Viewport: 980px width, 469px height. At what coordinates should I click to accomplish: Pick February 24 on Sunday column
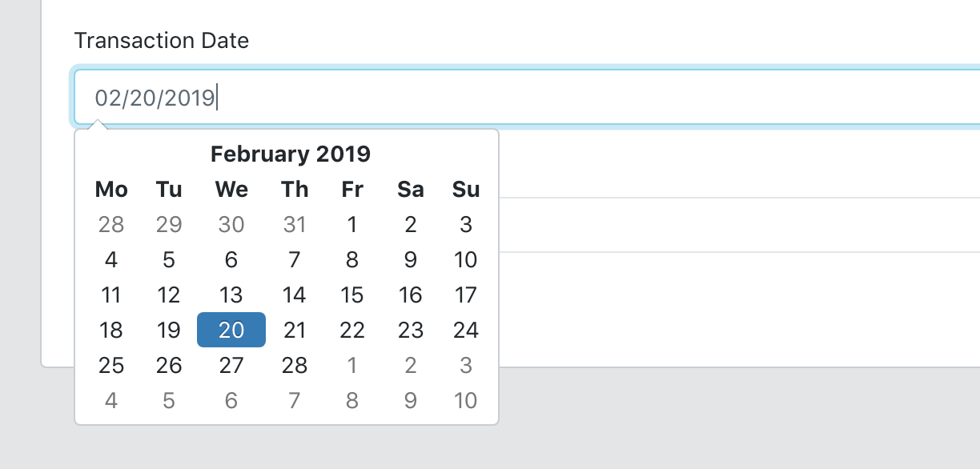(x=466, y=330)
